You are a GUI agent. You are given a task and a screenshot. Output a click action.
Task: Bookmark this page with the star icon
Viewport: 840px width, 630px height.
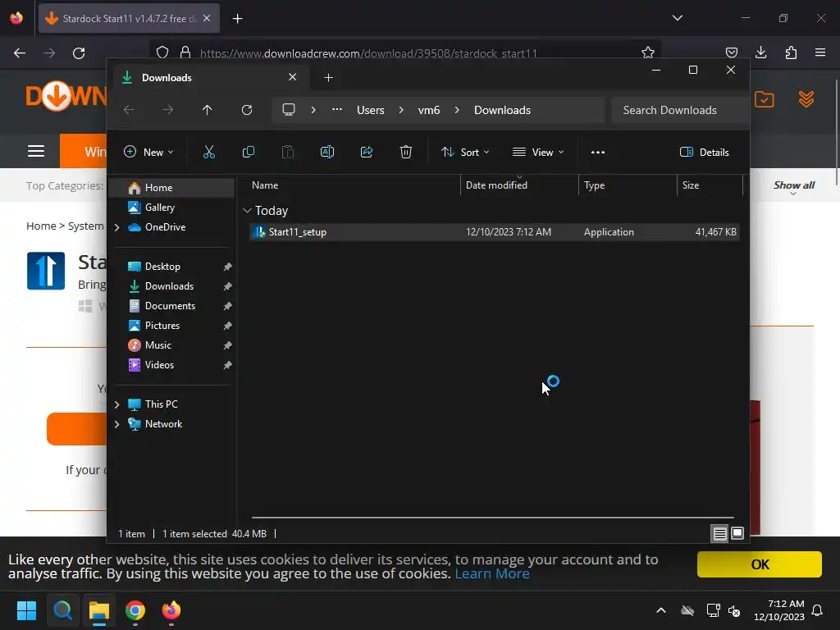pos(648,52)
